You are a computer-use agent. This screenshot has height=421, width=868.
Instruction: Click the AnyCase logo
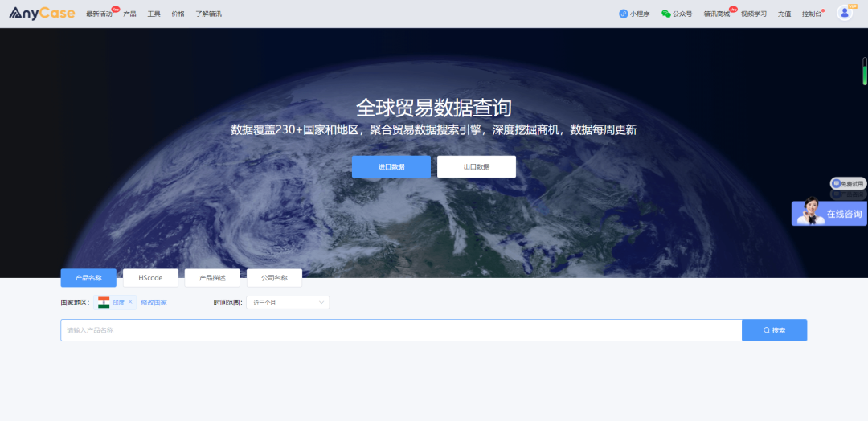tap(42, 14)
